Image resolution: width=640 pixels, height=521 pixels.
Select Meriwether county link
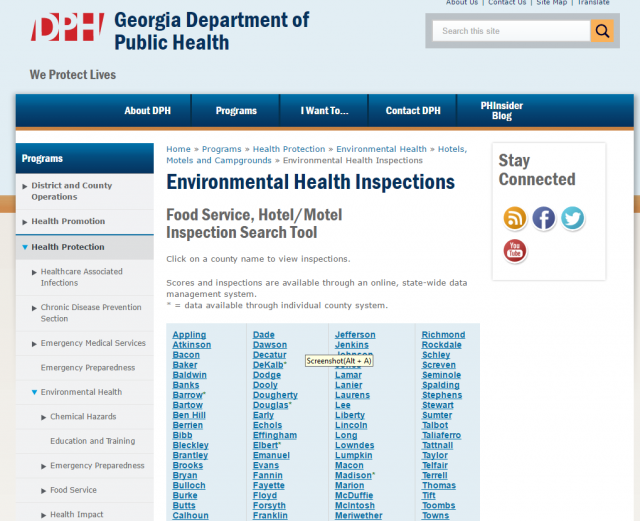358,516
